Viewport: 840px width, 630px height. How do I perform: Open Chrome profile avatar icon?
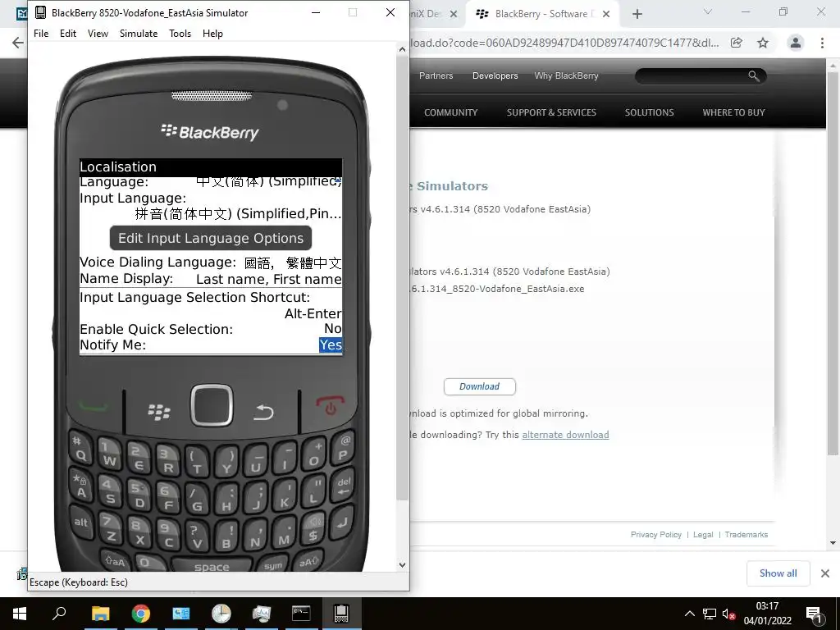click(x=796, y=43)
